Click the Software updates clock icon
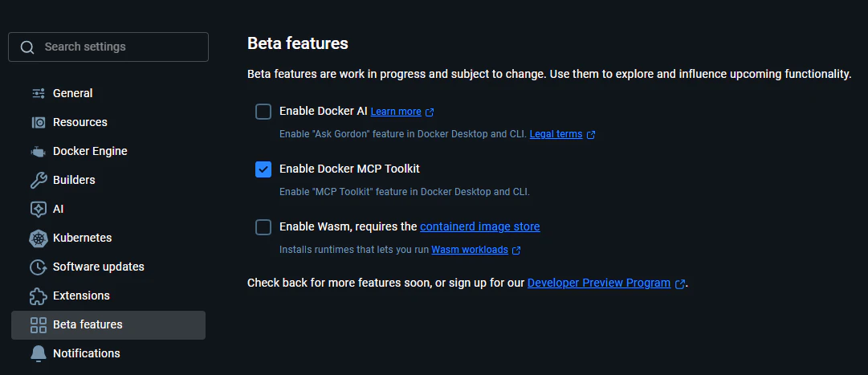Viewport: 868px width, 375px height. pyautogui.click(x=38, y=267)
